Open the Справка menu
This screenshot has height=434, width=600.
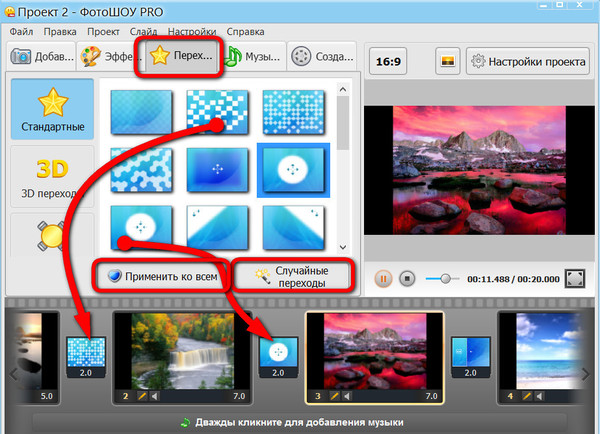pyautogui.click(x=245, y=32)
